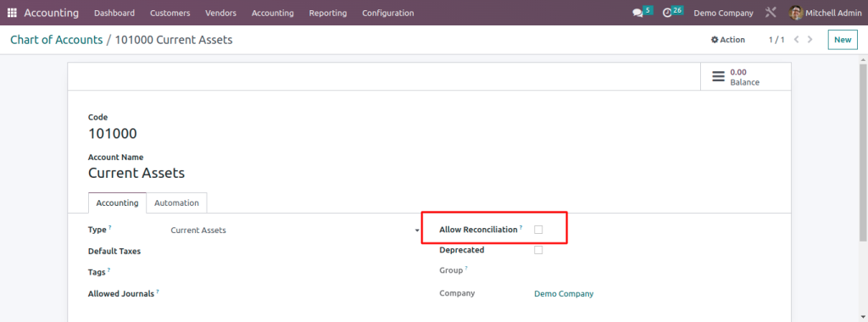This screenshot has height=322, width=868.
Task: Open the Action gear dropdown
Action: [728, 40]
